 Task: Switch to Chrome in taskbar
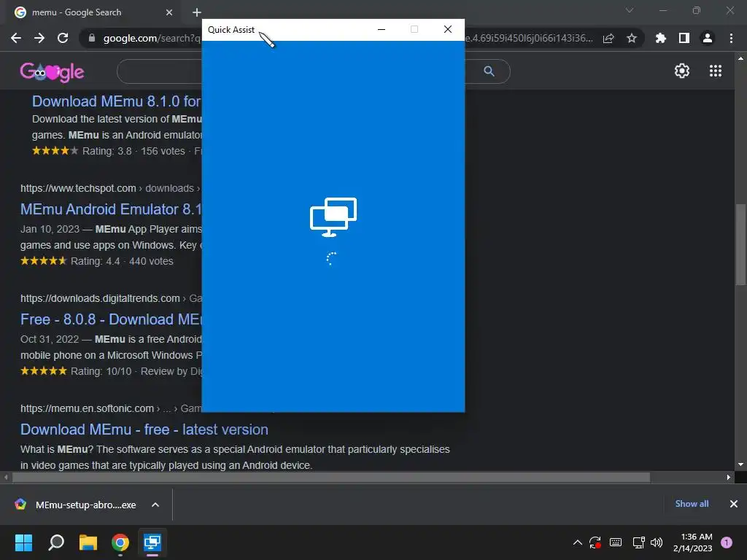point(120,542)
